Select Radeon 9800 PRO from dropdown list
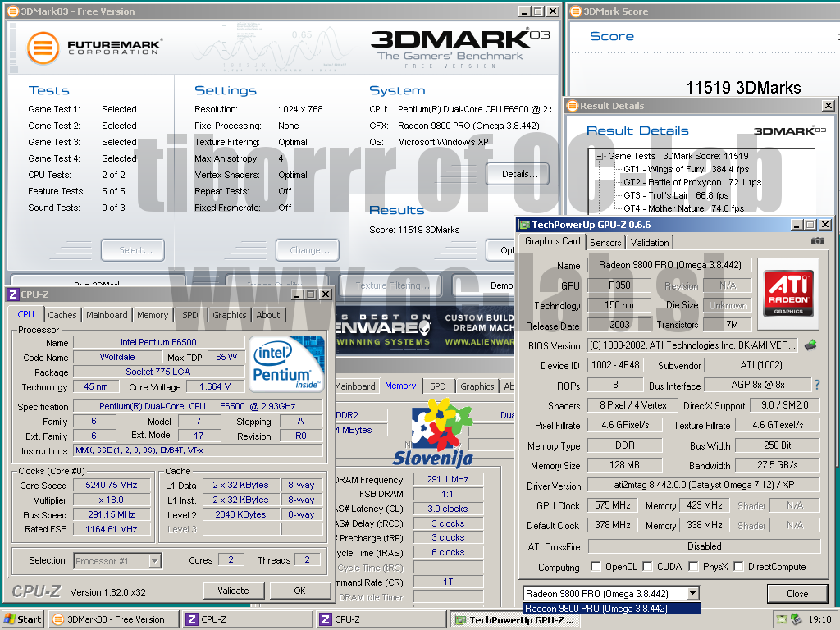 [611, 608]
